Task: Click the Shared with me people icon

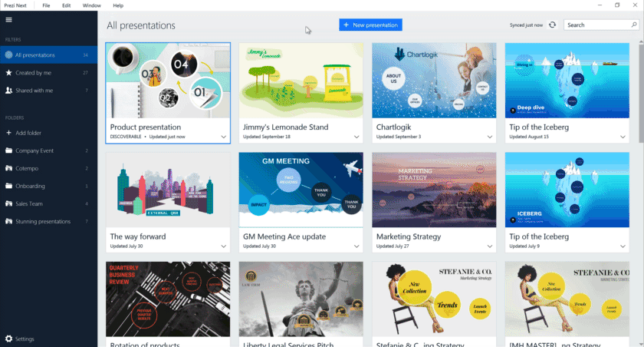Action: pos(8,91)
